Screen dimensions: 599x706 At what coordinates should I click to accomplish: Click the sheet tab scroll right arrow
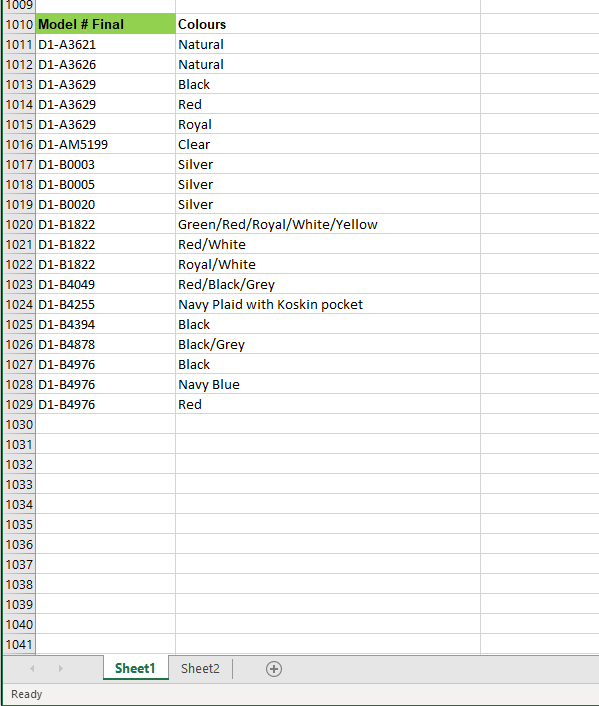(60, 669)
